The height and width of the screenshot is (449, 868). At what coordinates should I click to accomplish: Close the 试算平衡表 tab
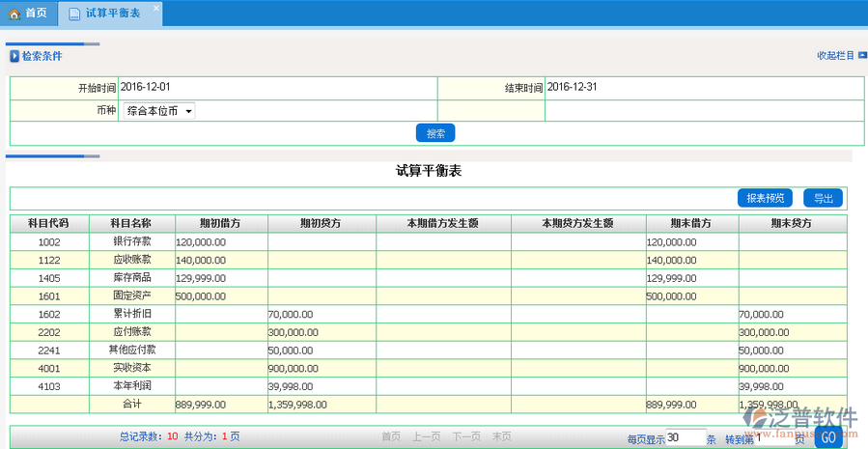[156, 8]
